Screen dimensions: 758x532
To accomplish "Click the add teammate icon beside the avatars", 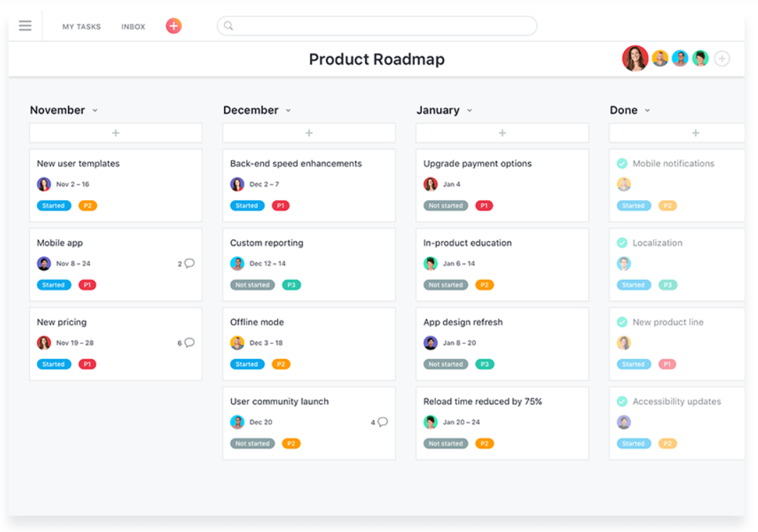I will [722, 58].
